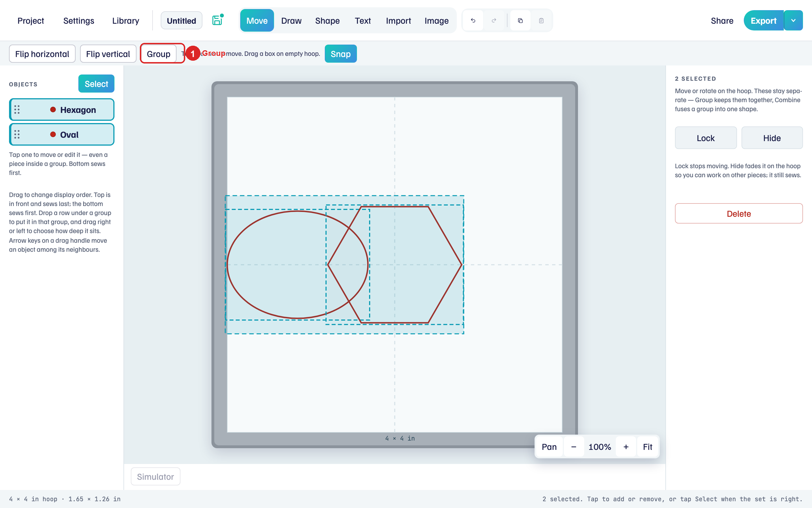
Task: Toggle the Select mode in Objects
Action: click(96, 84)
